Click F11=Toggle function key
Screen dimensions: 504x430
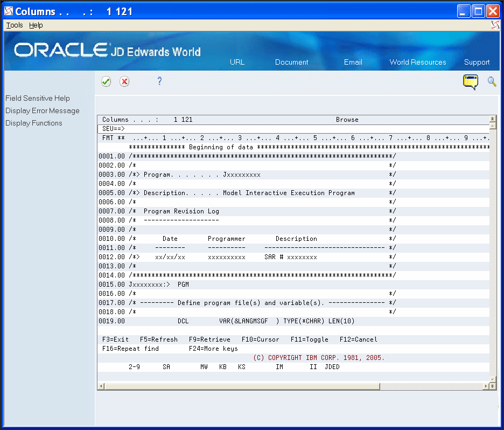pos(310,339)
